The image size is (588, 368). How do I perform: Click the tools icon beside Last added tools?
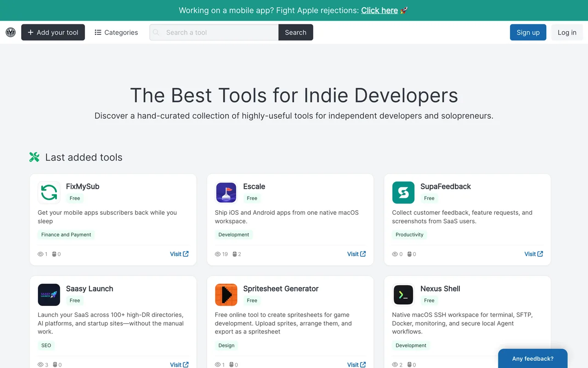34,157
